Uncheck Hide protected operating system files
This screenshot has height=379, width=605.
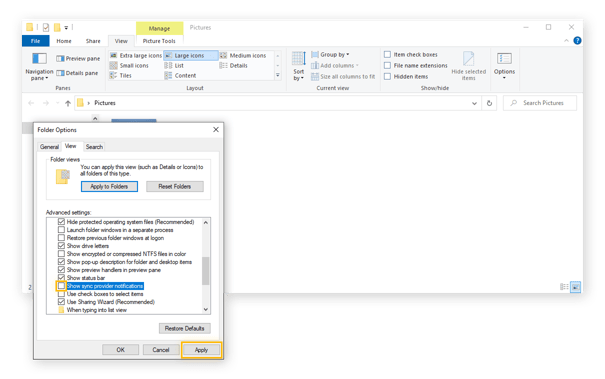61,222
